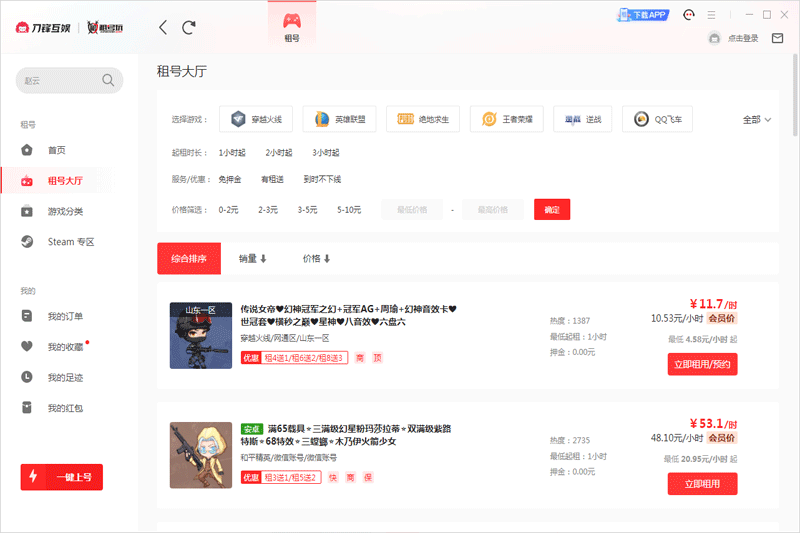800x533 pixels.
Task: Click the 最低价格 input field
Action: tap(412, 210)
